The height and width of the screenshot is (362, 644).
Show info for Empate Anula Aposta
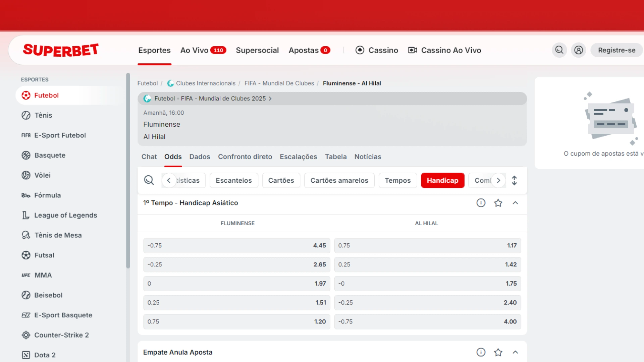[481, 352]
